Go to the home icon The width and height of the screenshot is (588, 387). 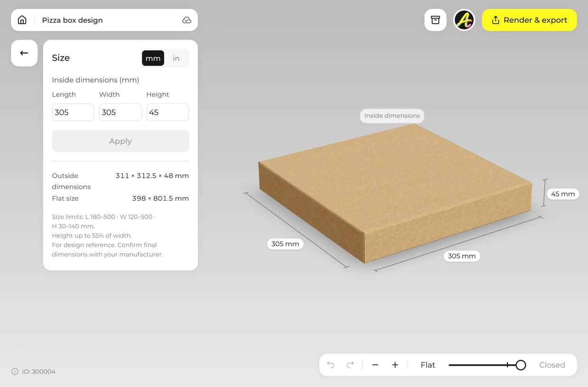22,20
